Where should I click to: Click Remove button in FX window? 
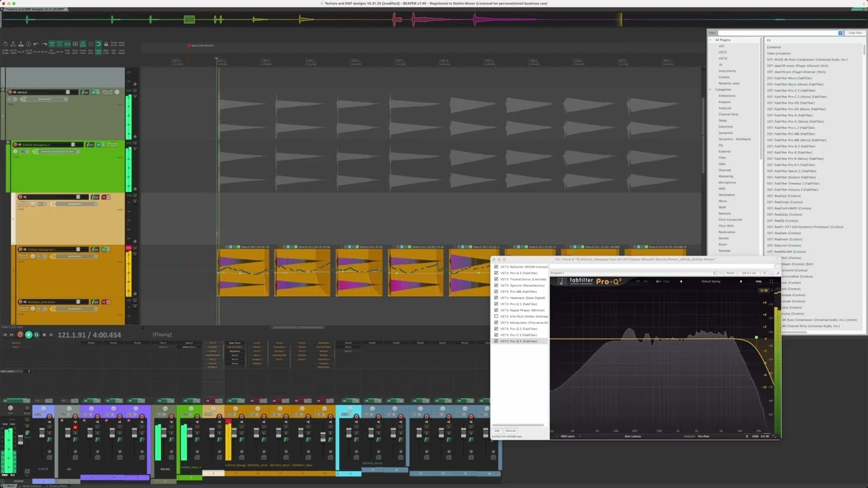pyautogui.click(x=511, y=431)
